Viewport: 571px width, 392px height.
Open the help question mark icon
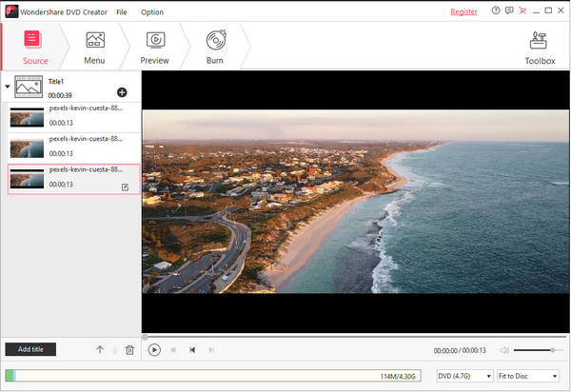pyautogui.click(x=495, y=11)
